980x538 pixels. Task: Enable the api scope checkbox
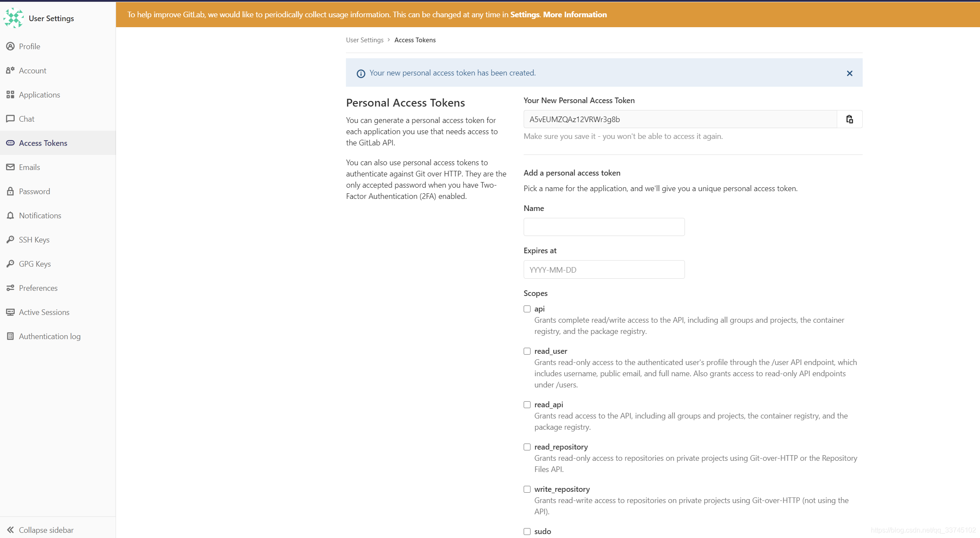527,309
